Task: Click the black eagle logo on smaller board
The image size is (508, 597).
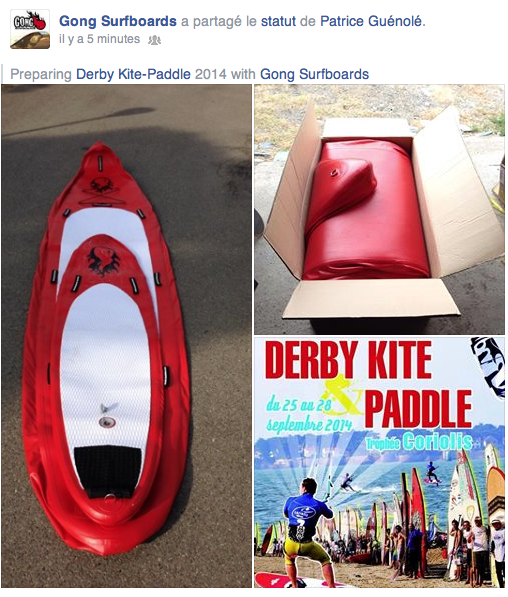Action: click(x=103, y=261)
